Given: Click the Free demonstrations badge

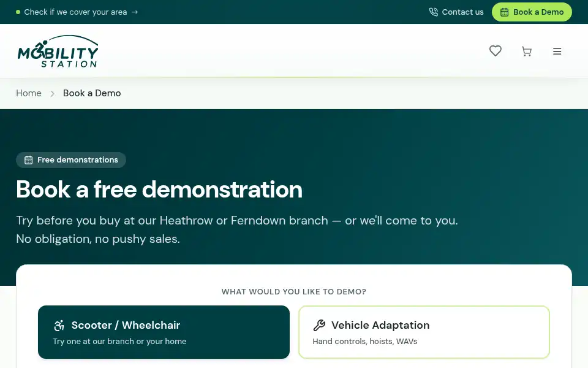Looking at the screenshot, I should coord(71,160).
